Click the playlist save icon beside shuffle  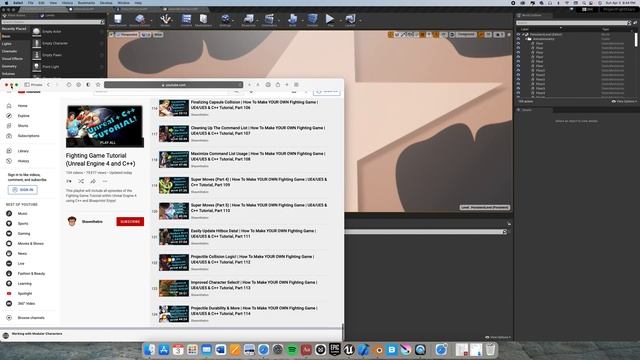pos(69,181)
